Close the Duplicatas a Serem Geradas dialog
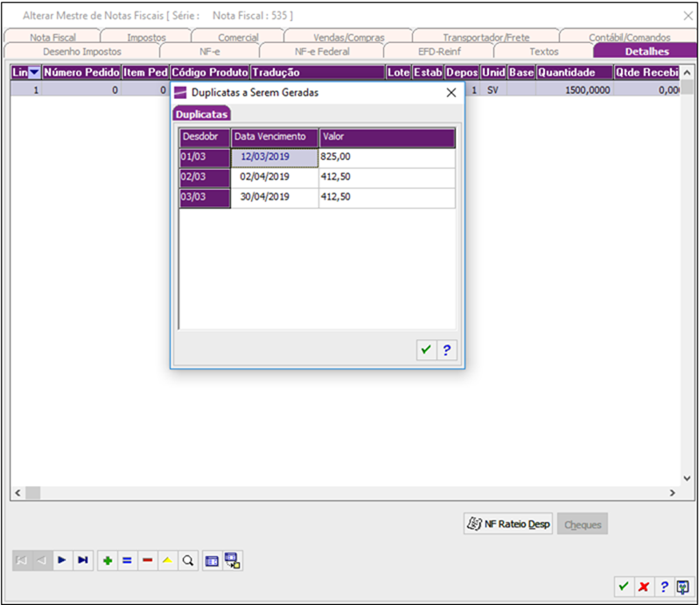 [451, 93]
